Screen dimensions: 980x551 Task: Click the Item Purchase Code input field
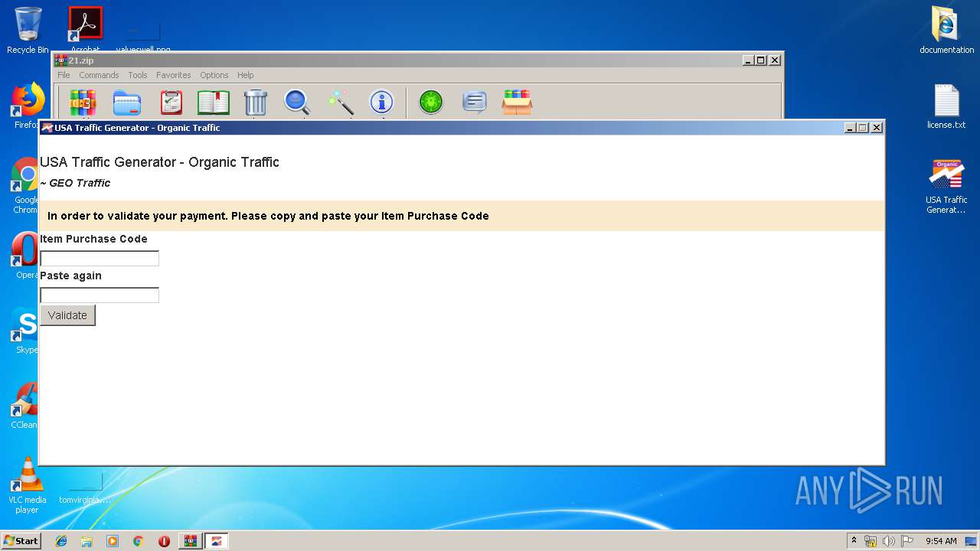coord(100,259)
